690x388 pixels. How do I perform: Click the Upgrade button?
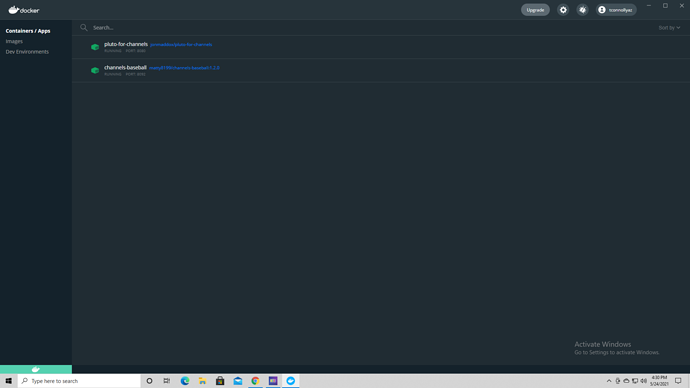click(535, 10)
